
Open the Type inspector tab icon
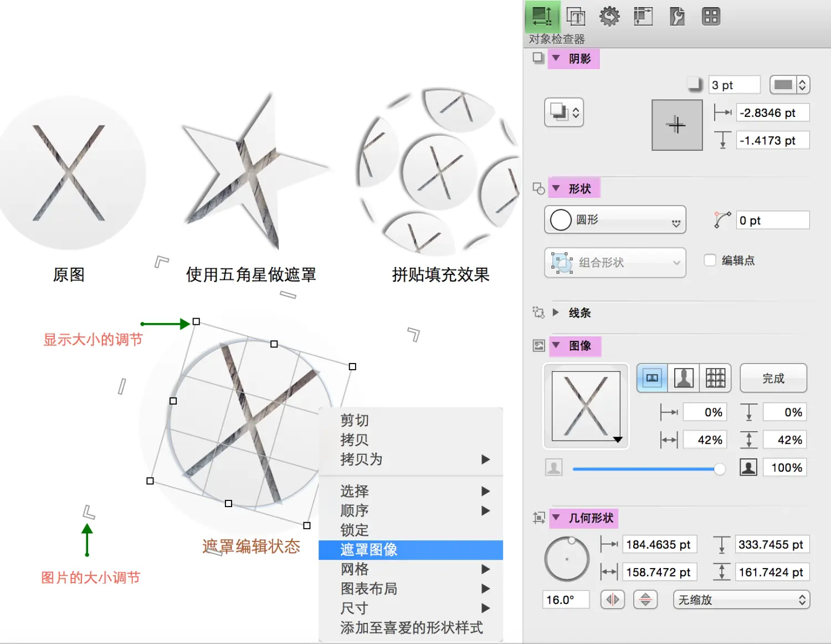pos(576,17)
